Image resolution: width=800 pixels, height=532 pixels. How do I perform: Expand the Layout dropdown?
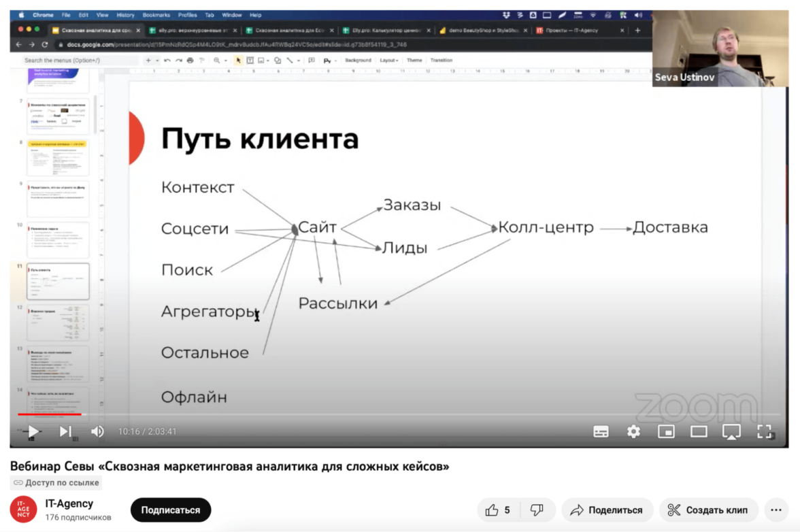389,60
